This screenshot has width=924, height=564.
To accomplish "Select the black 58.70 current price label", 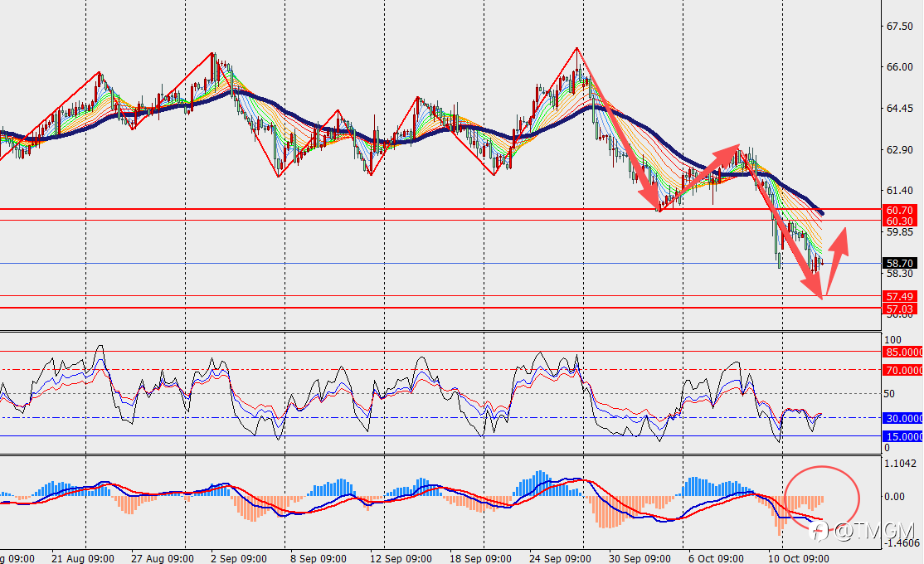I will [899, 264].
